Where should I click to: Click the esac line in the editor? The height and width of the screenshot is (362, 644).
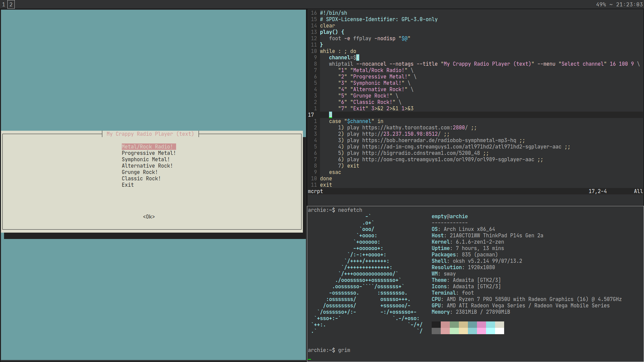[335, 172]
